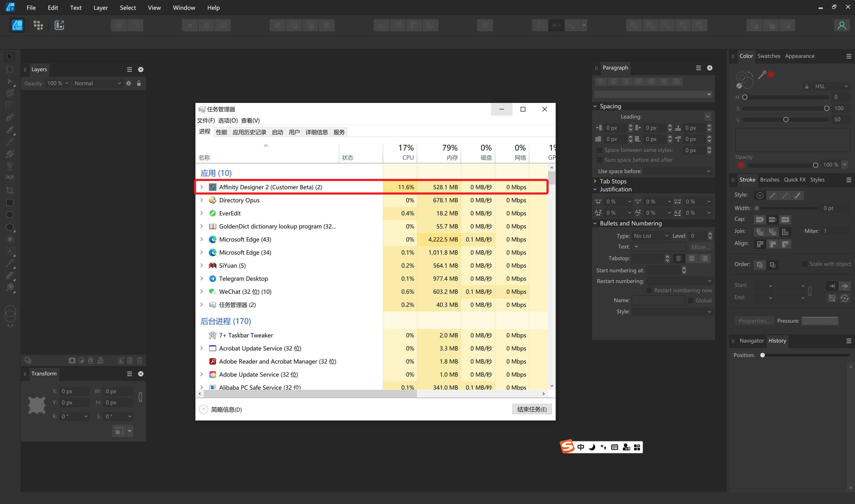The width and height of the screenshot is (855, 504).
Task: Toggle the Color panel lock button
Action: pyautogui.click(x=807, y=86)
